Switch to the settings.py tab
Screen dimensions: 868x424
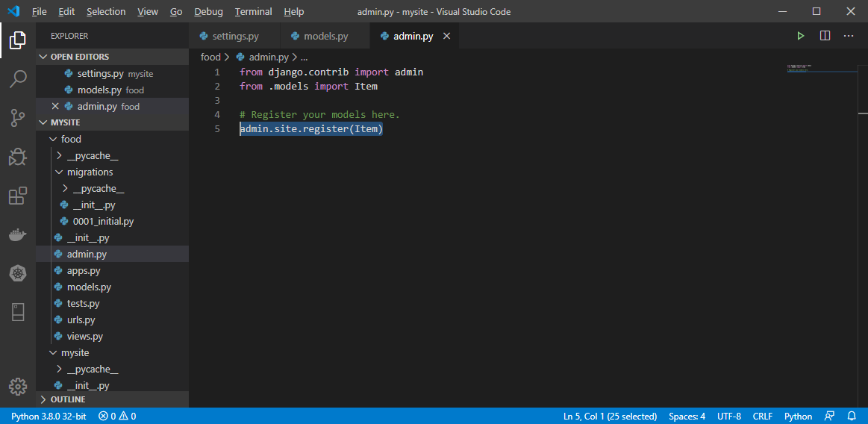(x=234, y=36)
